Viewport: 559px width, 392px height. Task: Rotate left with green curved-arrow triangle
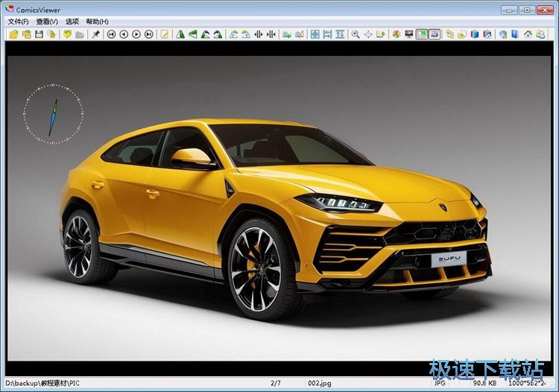[206, 34]
